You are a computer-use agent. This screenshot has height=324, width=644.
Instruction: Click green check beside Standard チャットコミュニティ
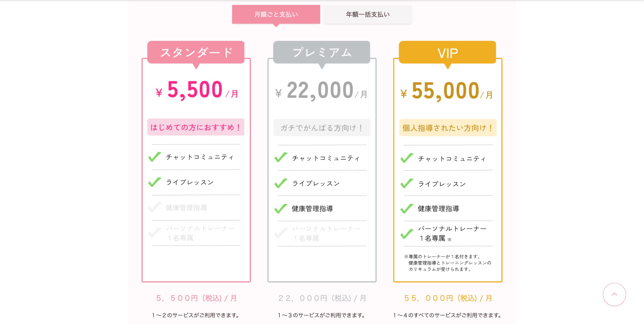coord(155,157)
